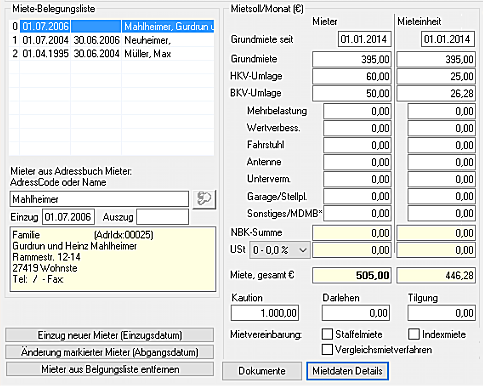Click Mieter Wertverbess. field

(357, 128)
